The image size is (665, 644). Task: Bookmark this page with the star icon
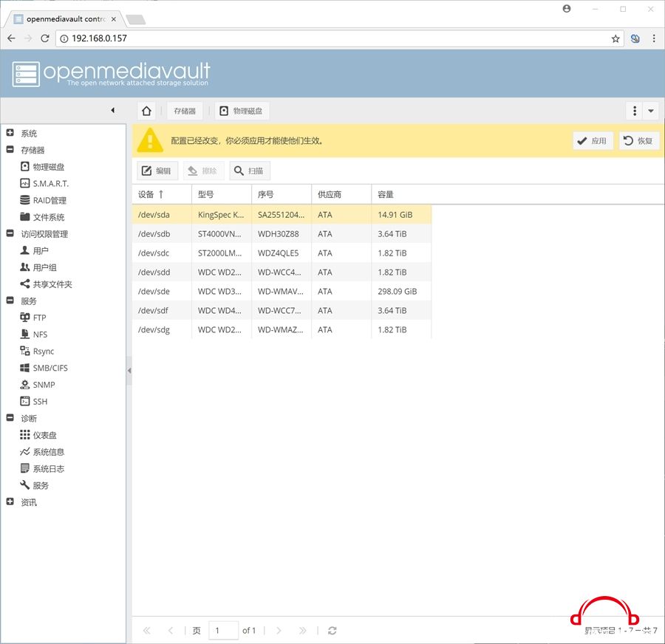pos(615,38)
